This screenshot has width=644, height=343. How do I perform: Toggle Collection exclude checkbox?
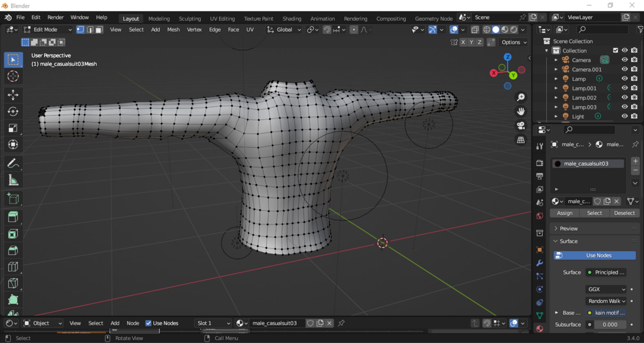(x=615, y=50)
